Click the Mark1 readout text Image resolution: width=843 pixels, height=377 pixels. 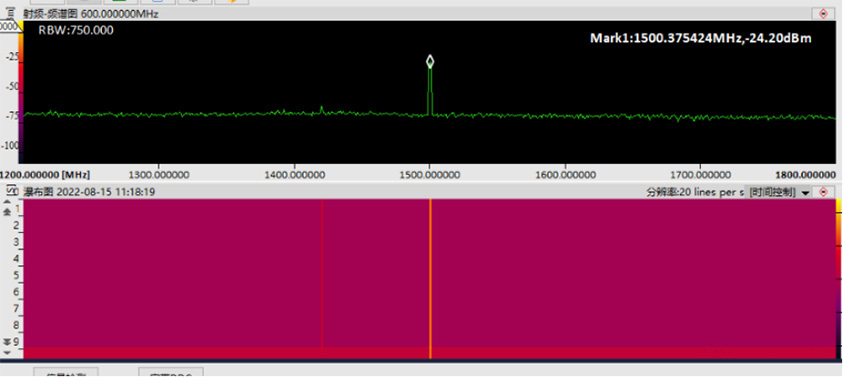701,38
